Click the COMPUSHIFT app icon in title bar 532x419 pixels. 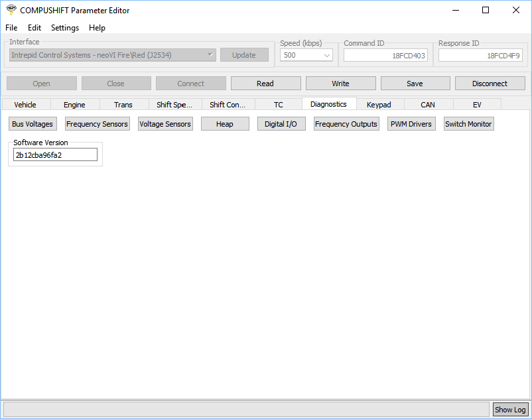point(11,10)
